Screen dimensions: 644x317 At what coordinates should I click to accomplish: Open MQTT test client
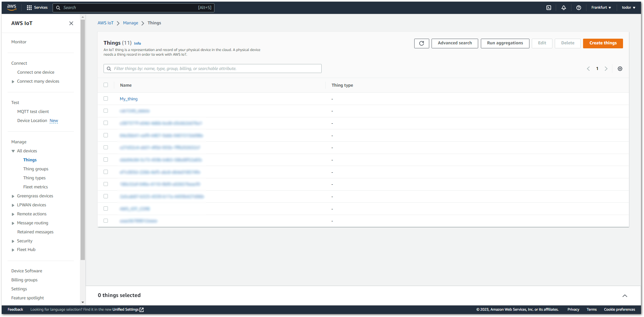coord(33,112)
